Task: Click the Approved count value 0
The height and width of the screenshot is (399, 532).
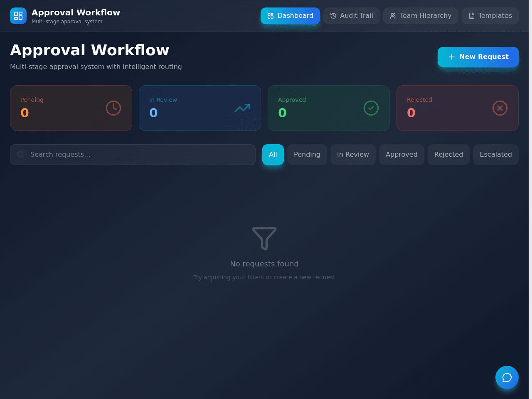Action: [282, 113]
